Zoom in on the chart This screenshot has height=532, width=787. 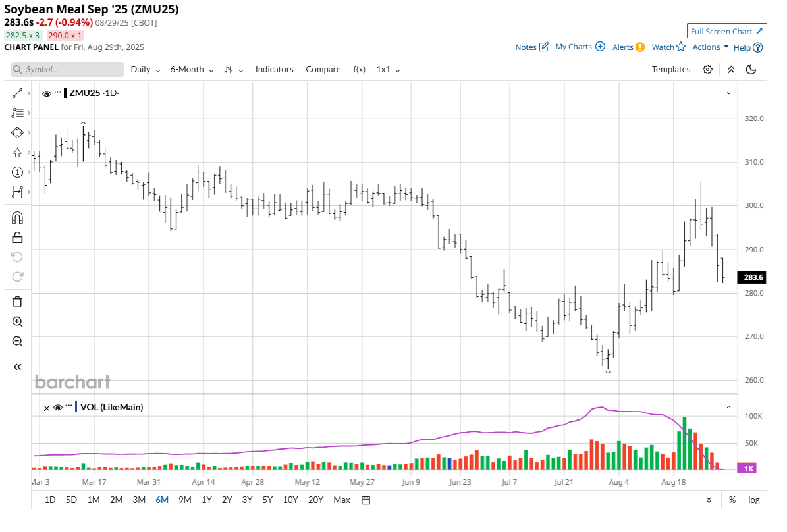(x=17, y=322)
